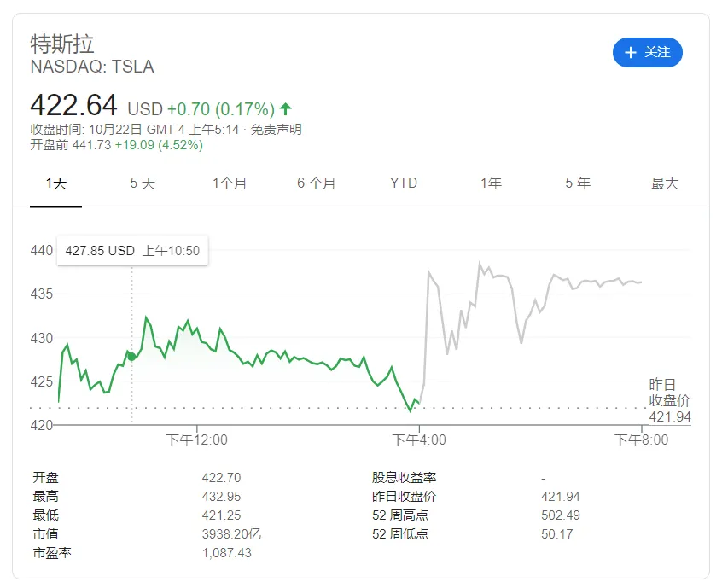Click the NASDAQ: TSLA ticker text

tap(92, 67)
